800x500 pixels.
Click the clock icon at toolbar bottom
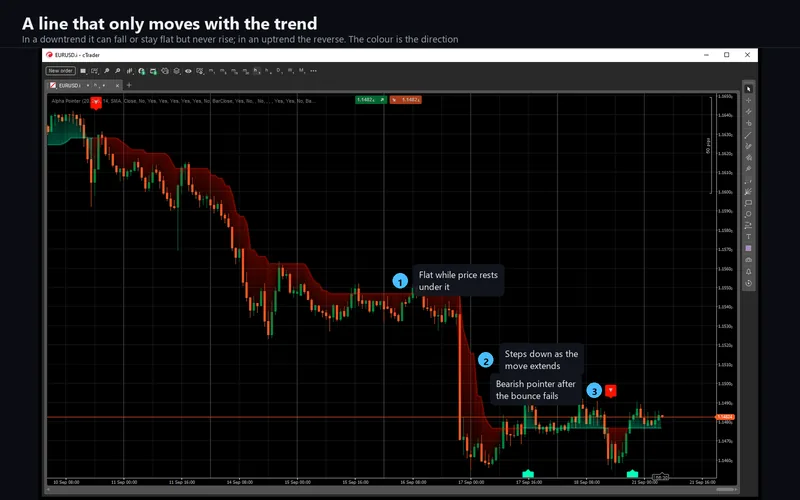(748, 283)
